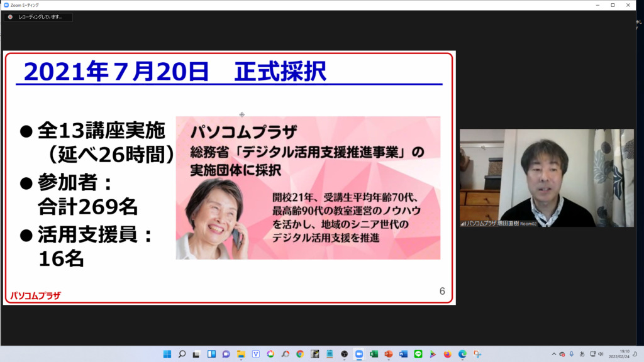Open network settings from the tray
This screenshot has height=362, width=644.
click(592, 354)
